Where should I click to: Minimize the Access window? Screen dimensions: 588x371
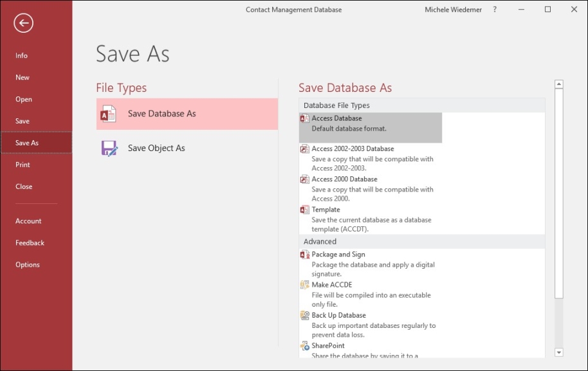click(521, 10)
